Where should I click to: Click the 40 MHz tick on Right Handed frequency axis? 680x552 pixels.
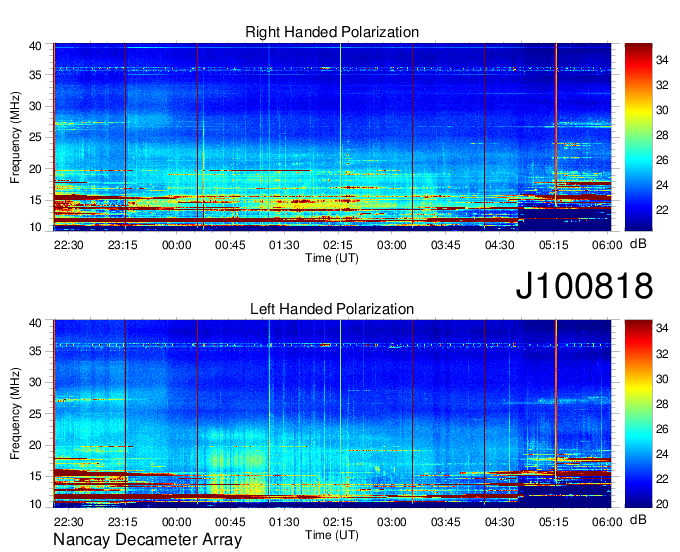point(35,46)
